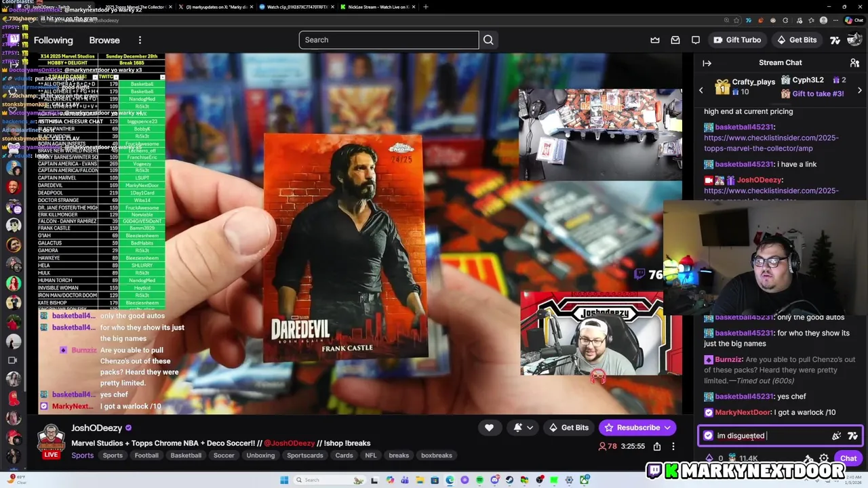Open the user avatar menu
The width and height of the screenshot is (868, 488).
point(854,40)
